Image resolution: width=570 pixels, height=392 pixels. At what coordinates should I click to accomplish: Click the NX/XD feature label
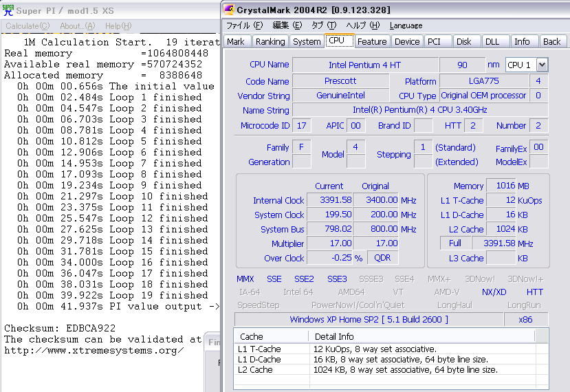tap(494, 292)
